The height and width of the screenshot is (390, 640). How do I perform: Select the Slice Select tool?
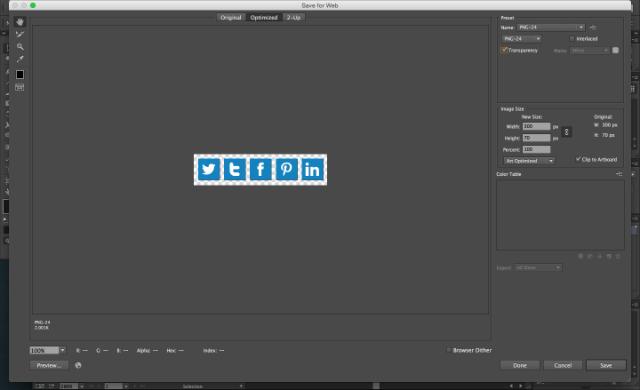point(20,34)
